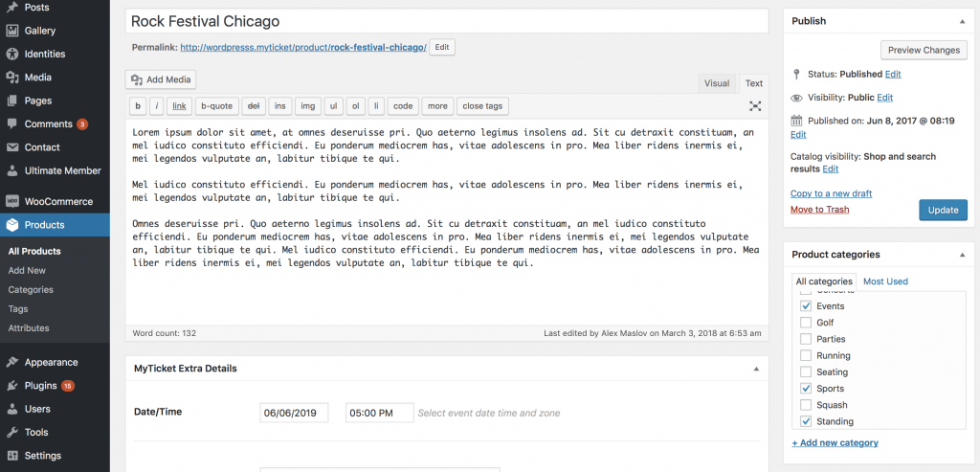Screen dimensions: 980x472
Task: Click the Plugins plug icon
Action: tap(11, 386)
